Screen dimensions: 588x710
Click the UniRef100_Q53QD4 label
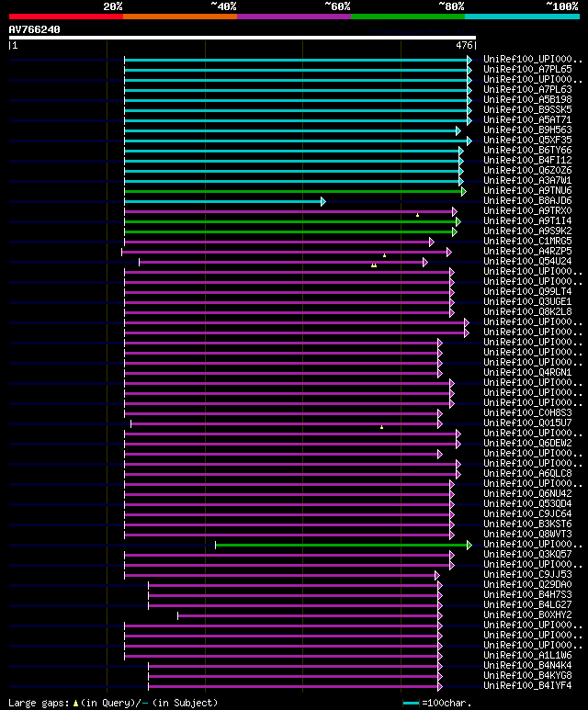click(527, 504)
